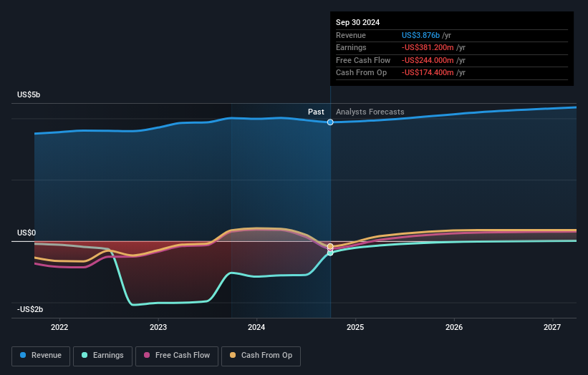588x375 pixels.
Task: Click the Revenue row label in tooltip
Action: pos(351,35)
